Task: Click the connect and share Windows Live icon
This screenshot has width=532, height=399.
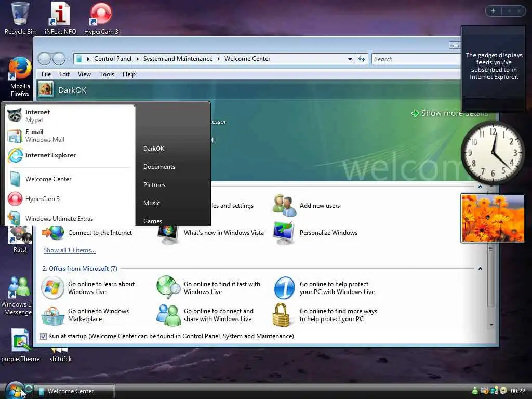Action: 168,315
